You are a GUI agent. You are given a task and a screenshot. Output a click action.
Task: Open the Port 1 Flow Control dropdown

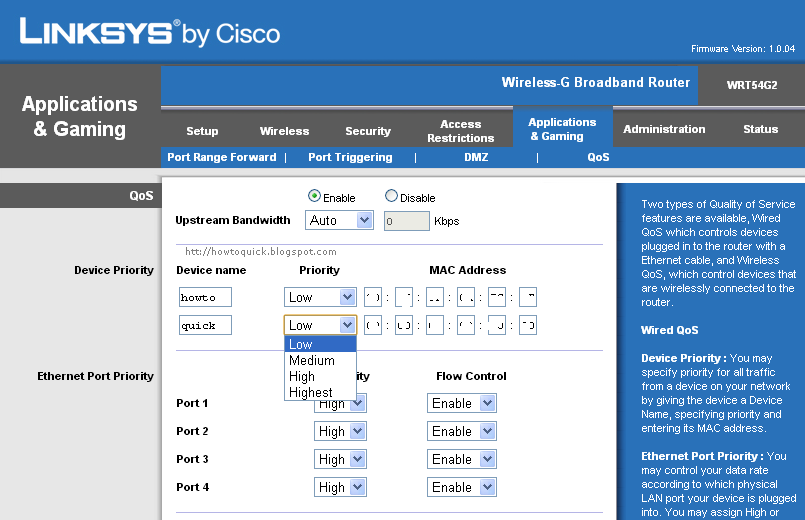[x=462, y=403]
